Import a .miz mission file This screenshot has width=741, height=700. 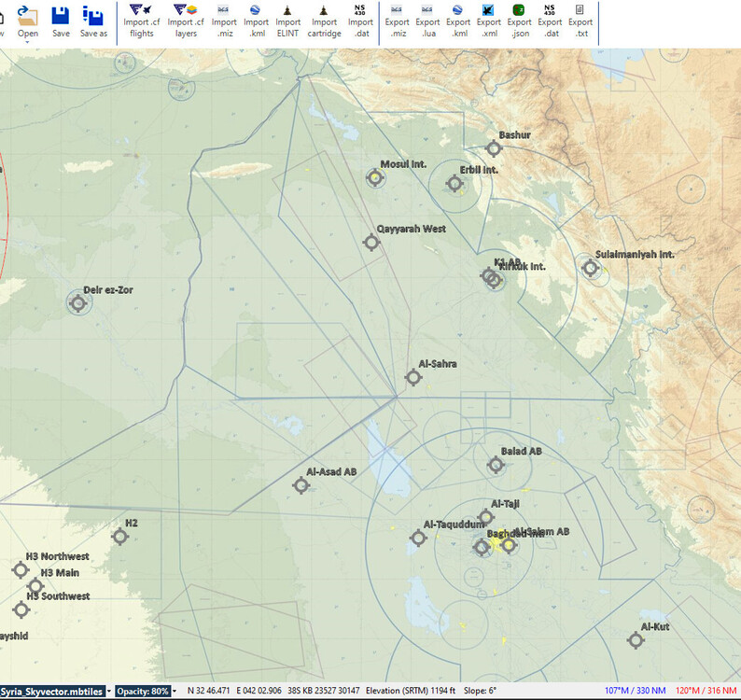(x=224, y=21)
